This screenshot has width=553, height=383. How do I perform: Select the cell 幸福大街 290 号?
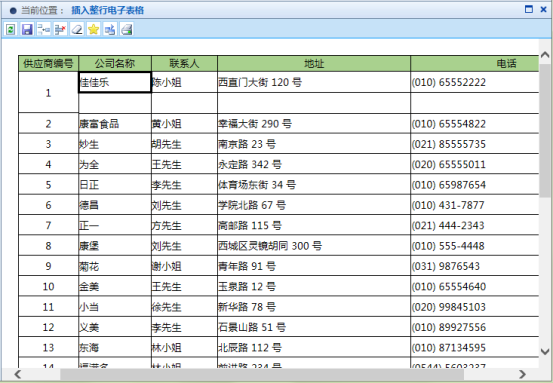[x=314, y=123]
